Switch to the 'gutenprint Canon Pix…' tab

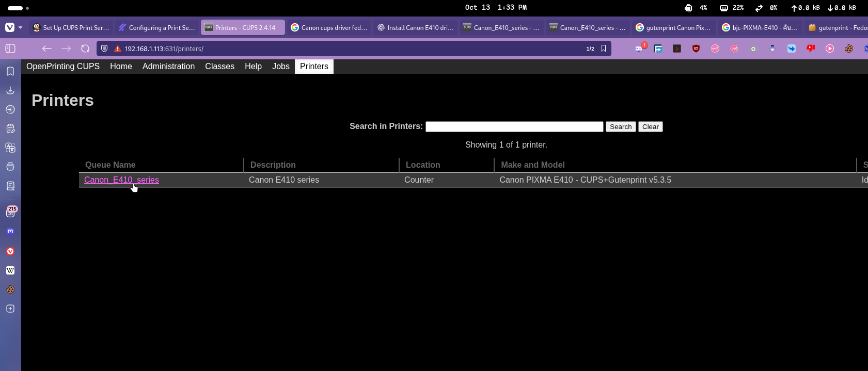coord(673,28)
